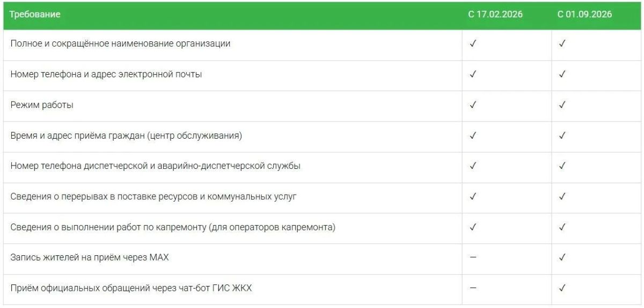Image resolution: width=644 pixels, height=308 pixels.
Task: Click the dash in ГИС ЖКХ chat-bot row
Action: [x=473, y=288]
